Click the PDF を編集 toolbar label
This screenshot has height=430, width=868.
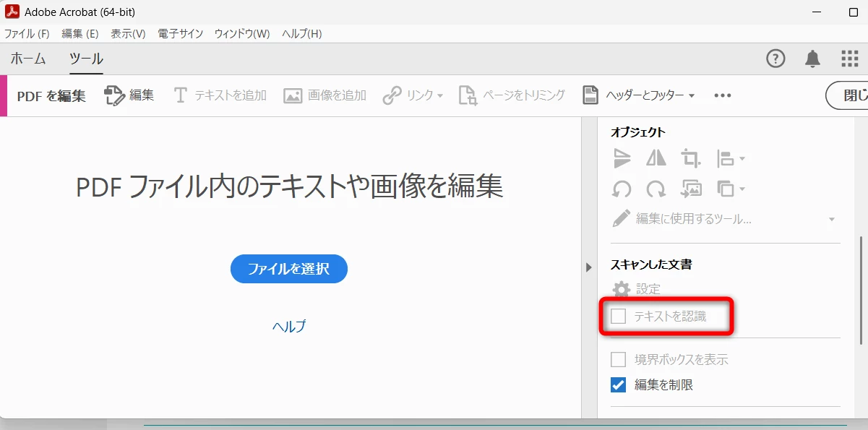pyautogui.click(x=51, y=96)
